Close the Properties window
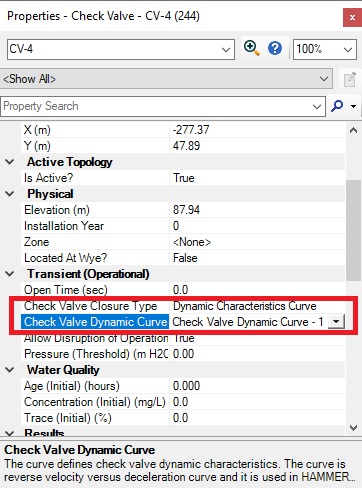This screenshot has width=362, height=488. 352,17
